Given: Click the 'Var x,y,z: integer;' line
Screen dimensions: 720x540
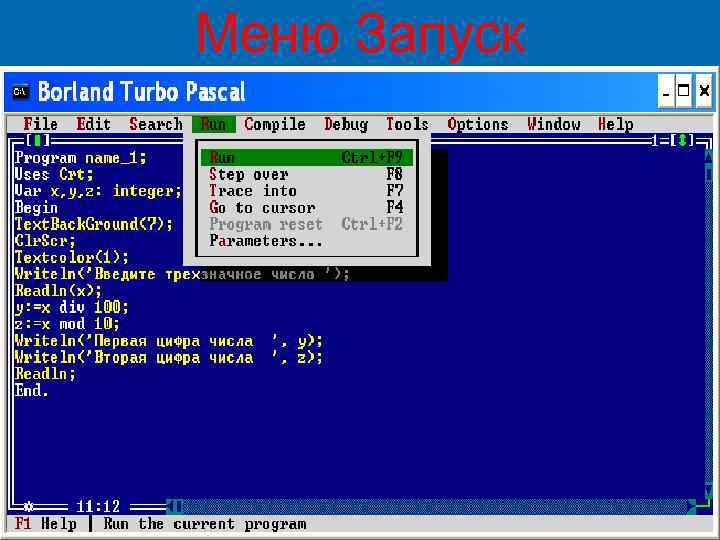Looking at the screenshot, I should (x=98, y=191).
